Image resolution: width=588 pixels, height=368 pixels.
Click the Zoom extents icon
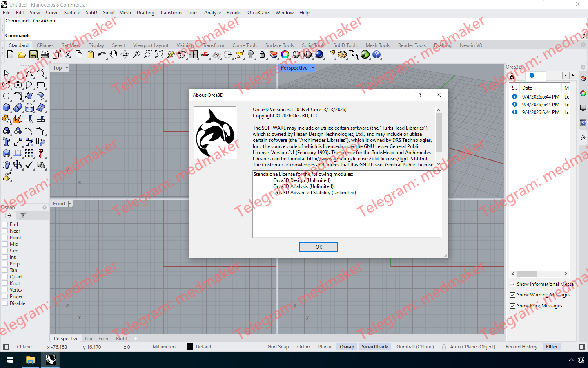pos(159,54)
